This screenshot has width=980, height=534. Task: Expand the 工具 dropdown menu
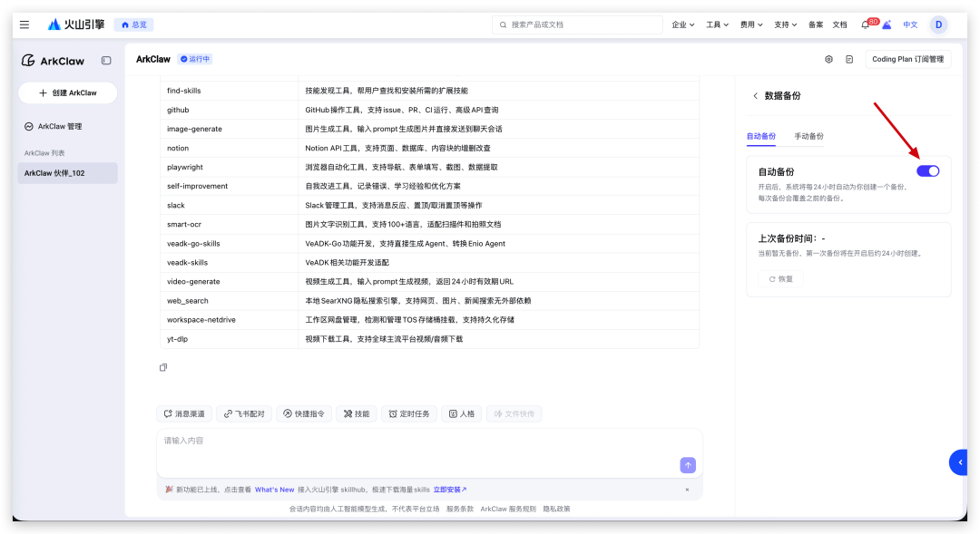point(717,24)
